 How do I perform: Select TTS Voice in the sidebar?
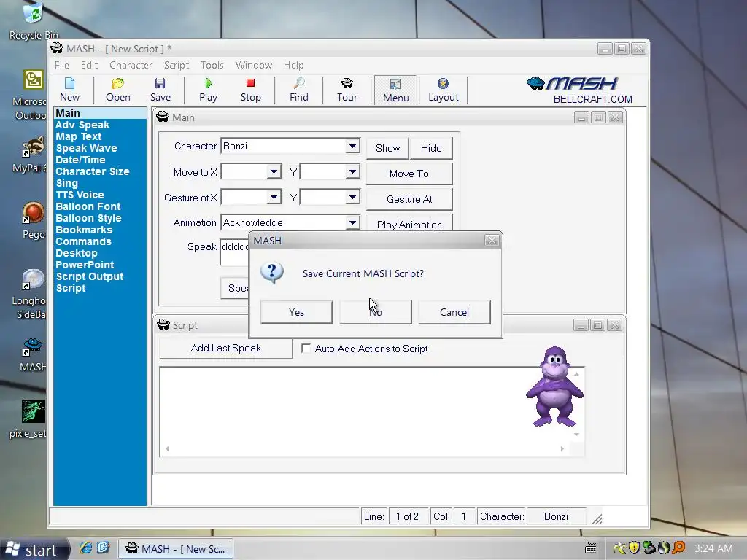pyautogui.click(x=80, y=195)
